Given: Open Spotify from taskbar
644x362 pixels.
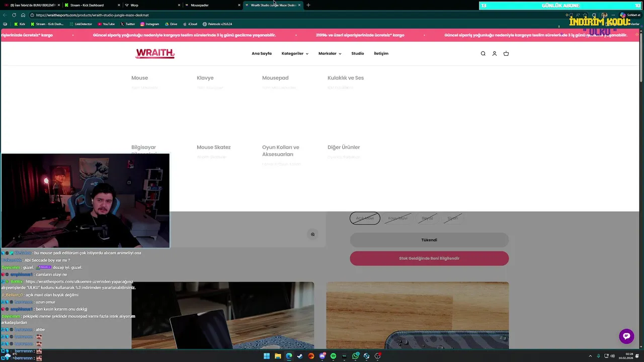Looking at the screenshot, I should click(x=333, y=356).
